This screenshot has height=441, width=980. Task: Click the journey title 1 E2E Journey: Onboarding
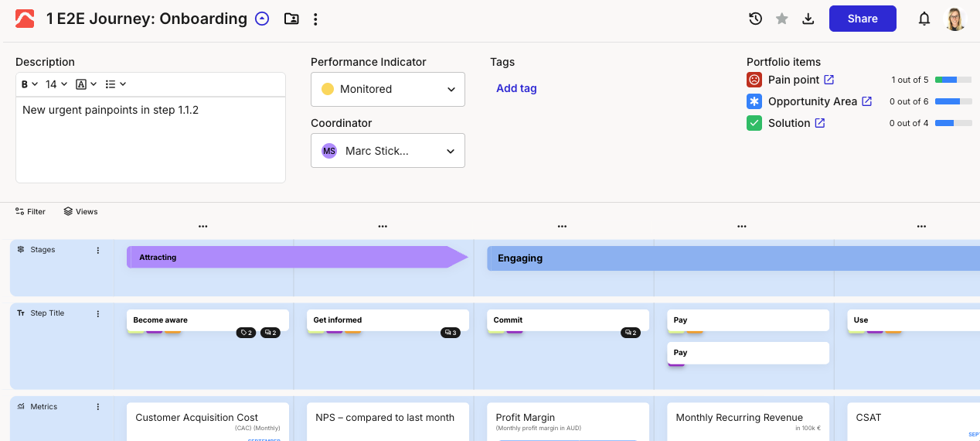pos(147,19)
